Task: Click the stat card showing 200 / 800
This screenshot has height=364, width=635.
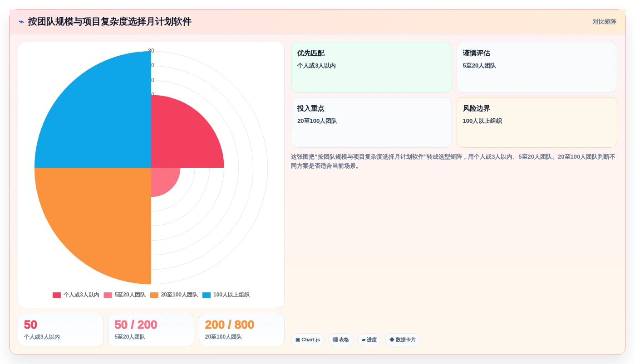Action: pos(241,330)
